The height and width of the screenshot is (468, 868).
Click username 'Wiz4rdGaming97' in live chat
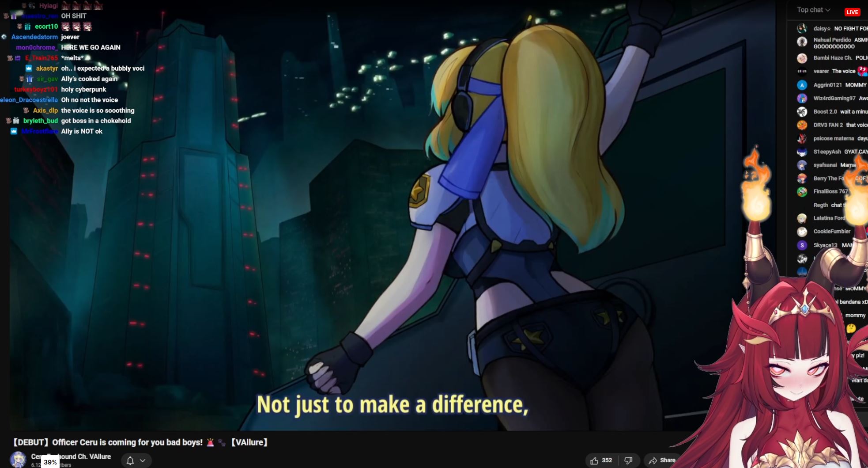point(834,98)
